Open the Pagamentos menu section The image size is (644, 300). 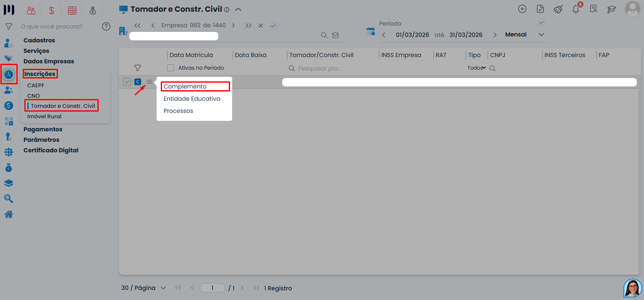43,129
